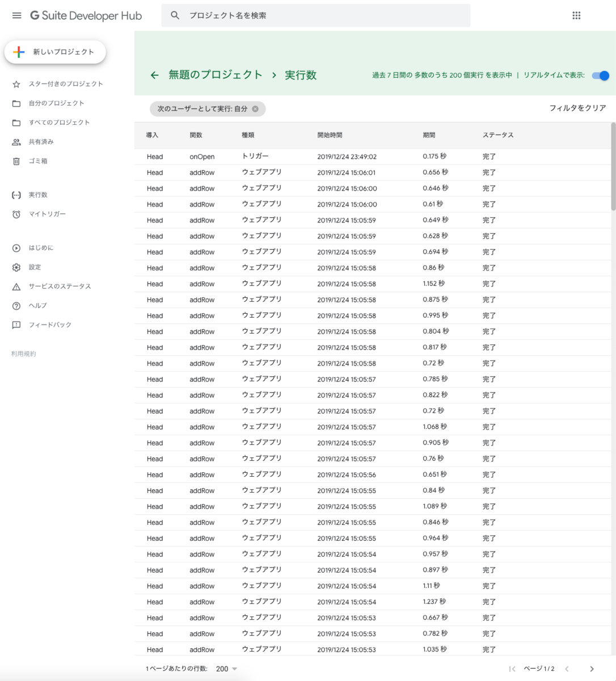This screenshot has width=616, height=681.
Task: Click the 1.035 秒 duration cell
Action: [x=435, y=649]
